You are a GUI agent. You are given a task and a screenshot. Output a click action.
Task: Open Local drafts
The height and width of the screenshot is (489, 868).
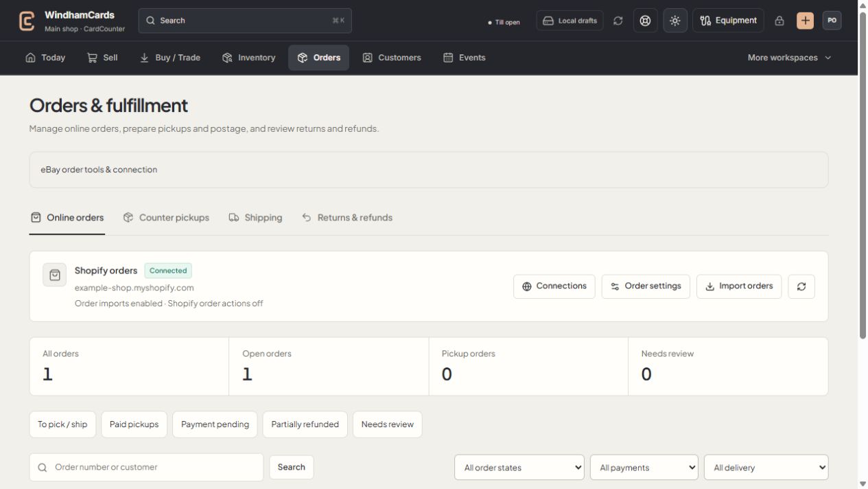tap(570, 21)
